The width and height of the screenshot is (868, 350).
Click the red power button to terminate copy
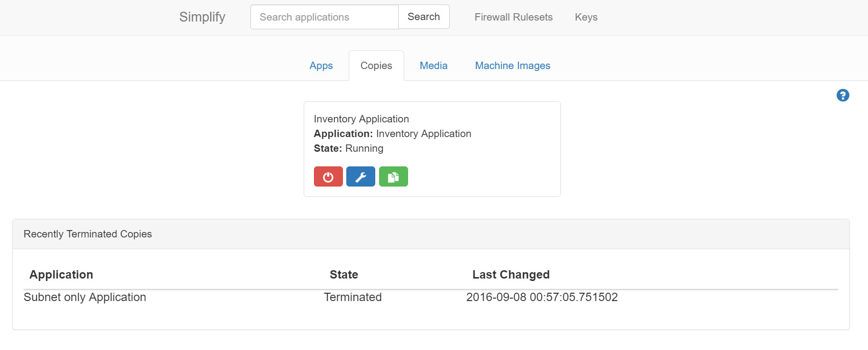pos(328,177)
